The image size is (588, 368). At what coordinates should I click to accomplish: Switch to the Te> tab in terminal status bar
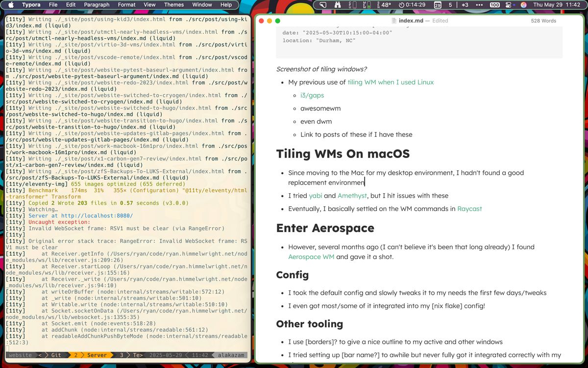[138, 355]
